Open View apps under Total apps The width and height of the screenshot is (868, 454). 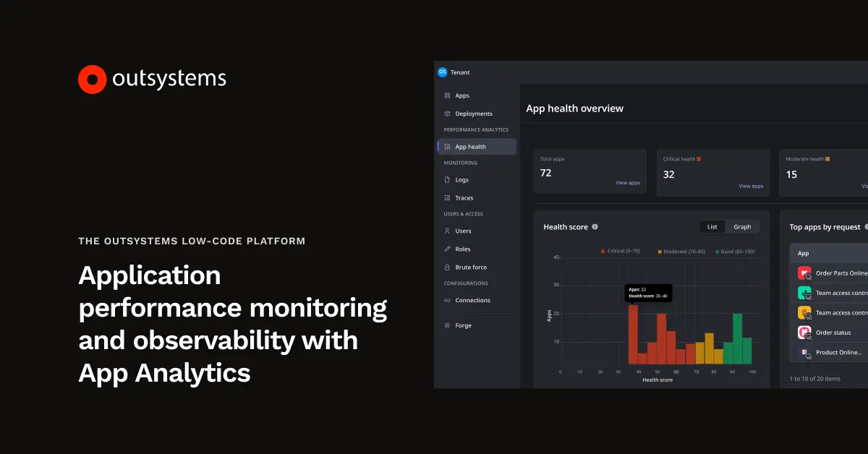[628, 182]
